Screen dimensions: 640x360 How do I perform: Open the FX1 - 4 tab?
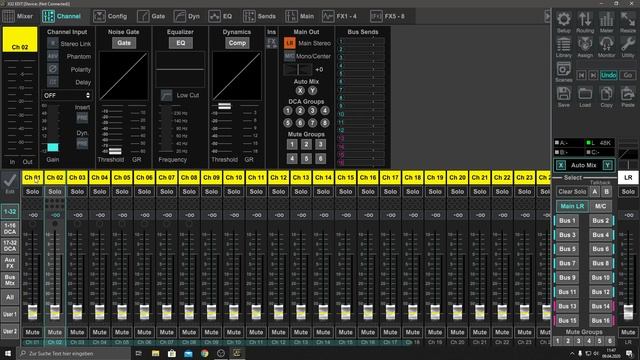[340, 16]
